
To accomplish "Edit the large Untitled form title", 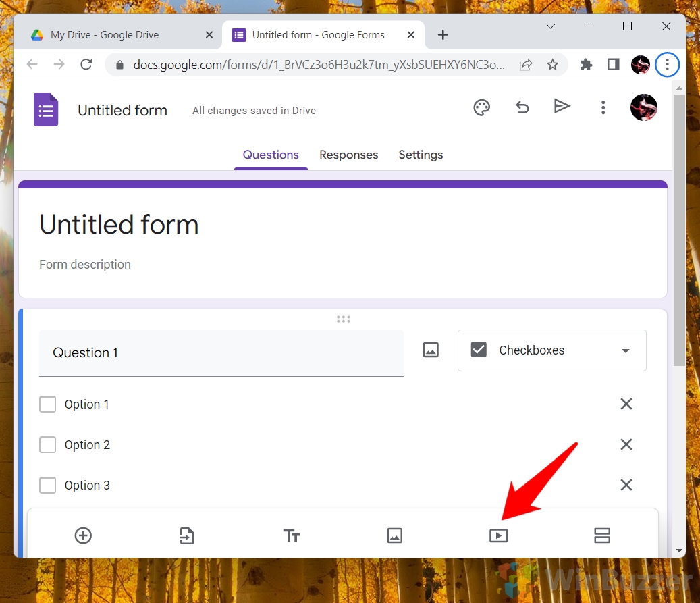I will pyautogui.click(x=119, y=225).
